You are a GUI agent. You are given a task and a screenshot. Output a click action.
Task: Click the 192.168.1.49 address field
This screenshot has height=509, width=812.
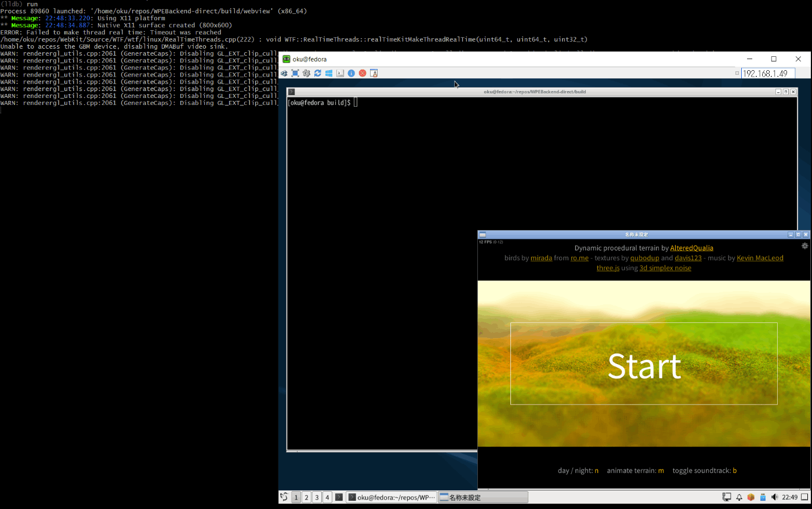[x=768, y=74]
